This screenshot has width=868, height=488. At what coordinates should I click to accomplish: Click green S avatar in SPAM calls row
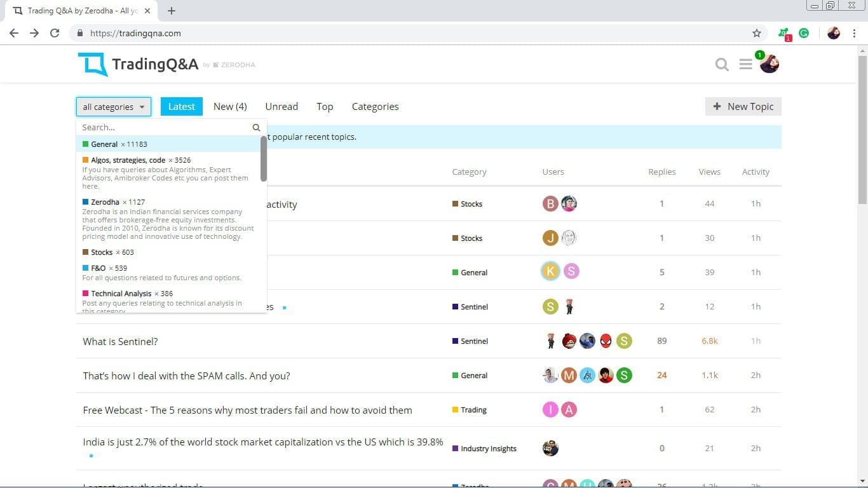[624, 375]
